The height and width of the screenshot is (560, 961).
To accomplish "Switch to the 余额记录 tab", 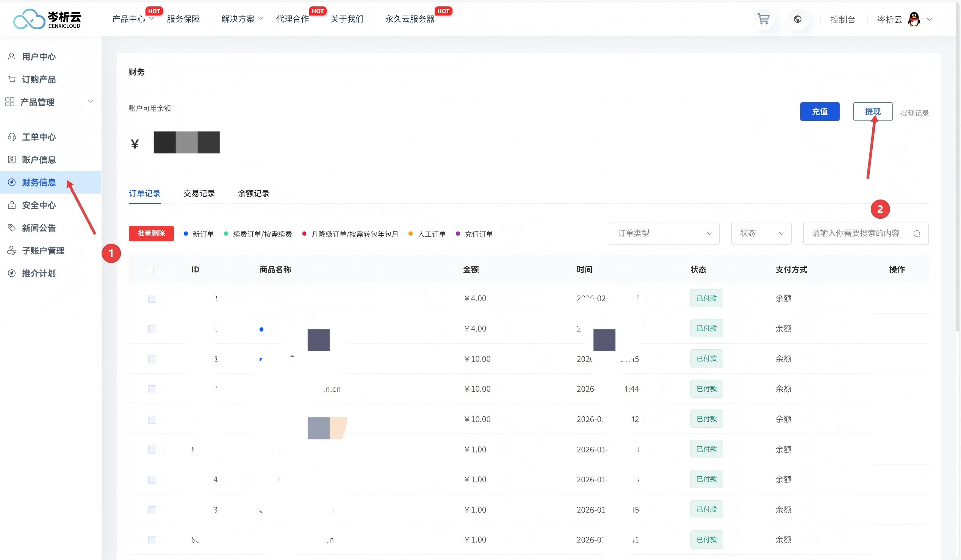I will click(x=254, y=194).
